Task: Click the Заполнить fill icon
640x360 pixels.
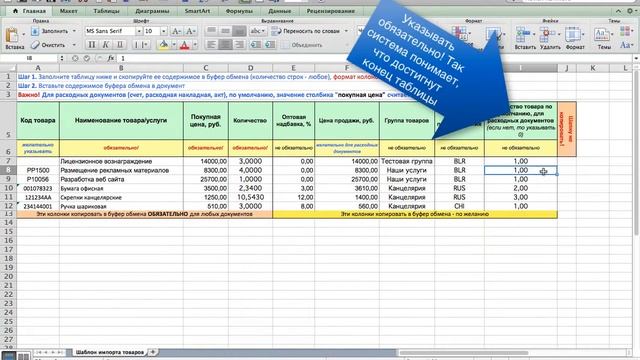Action: click(x=35, y=31)
